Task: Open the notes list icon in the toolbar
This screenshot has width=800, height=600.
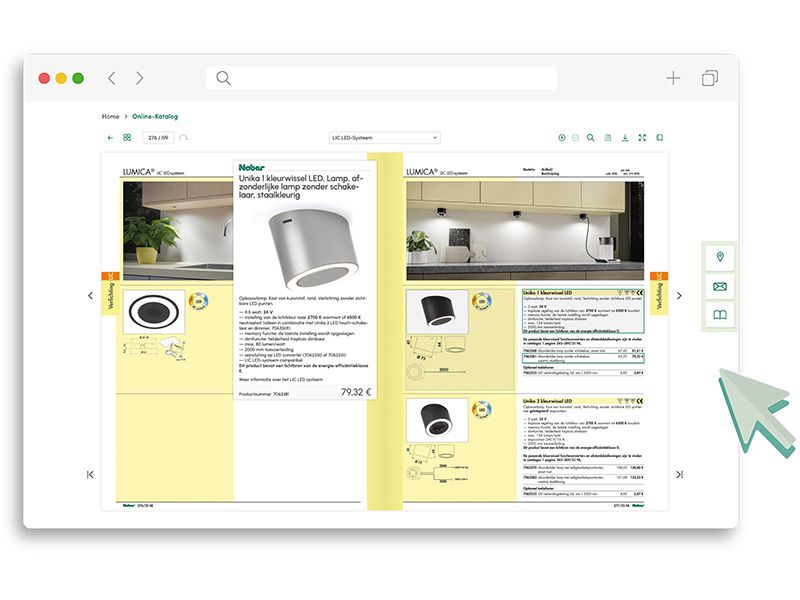Action: point(608,138)
